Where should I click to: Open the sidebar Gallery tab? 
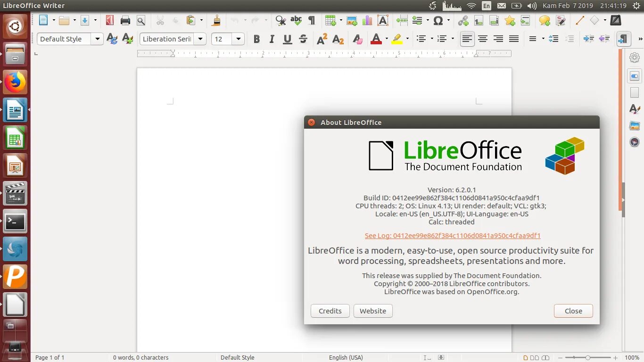(x=635, y=125)
